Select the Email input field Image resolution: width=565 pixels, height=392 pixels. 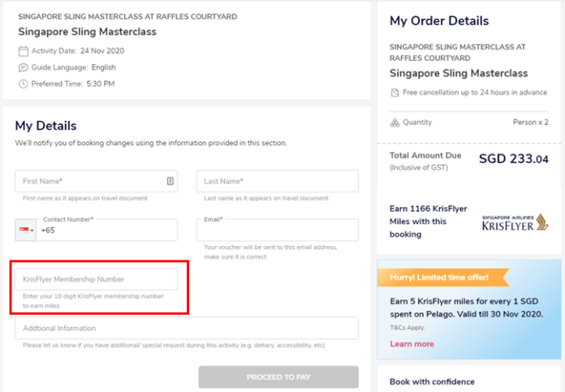(x=278, y=230)
